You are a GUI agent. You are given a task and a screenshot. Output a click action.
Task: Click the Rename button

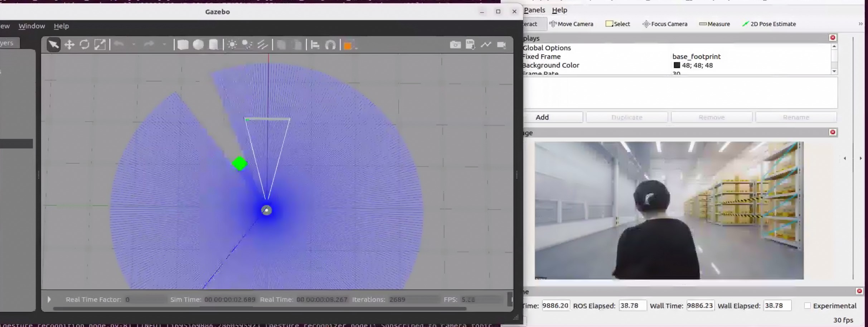(x=796, y=117)
